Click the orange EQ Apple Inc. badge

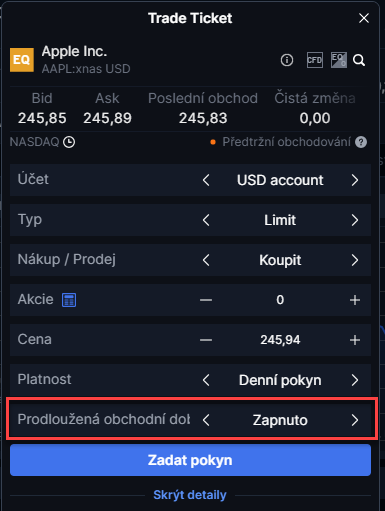point(22,60)
